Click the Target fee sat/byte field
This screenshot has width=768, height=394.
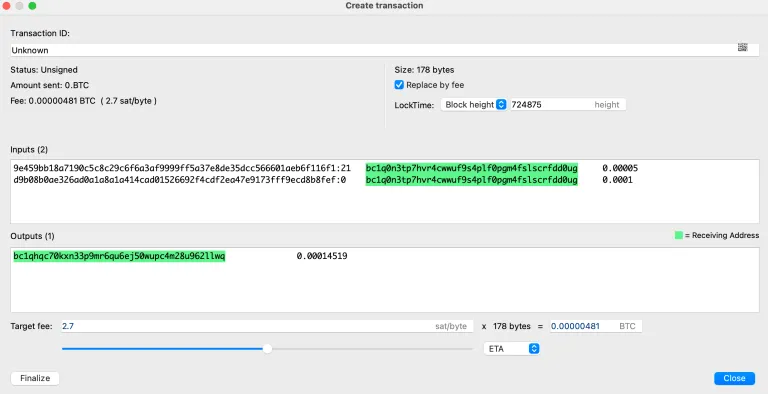267,326
